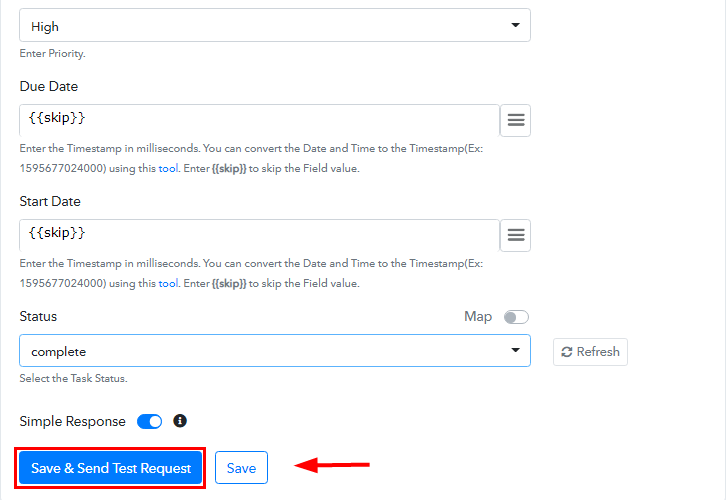Focus the Start Date input field
Viewport: 726px width, 500px height.
coord(259,235)
